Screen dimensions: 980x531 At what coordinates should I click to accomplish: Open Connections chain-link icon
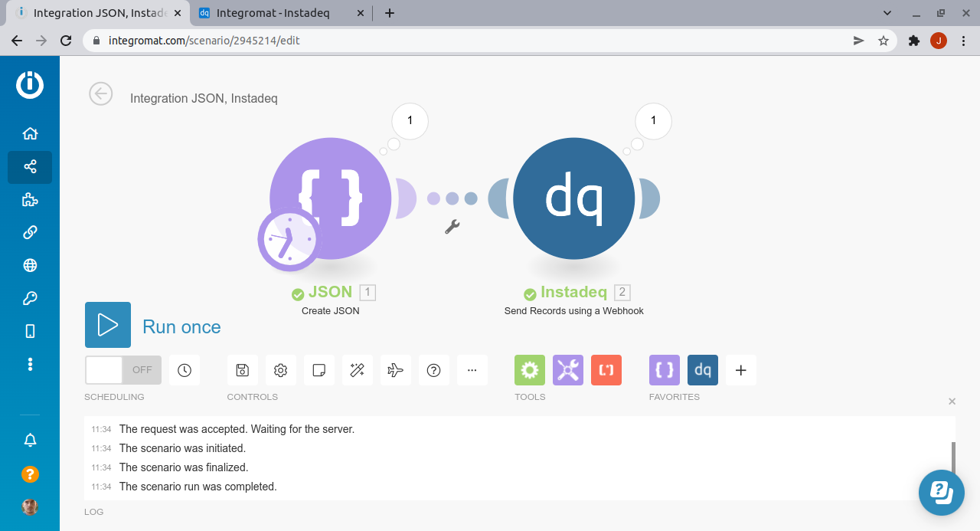click(x=30, y=233)
